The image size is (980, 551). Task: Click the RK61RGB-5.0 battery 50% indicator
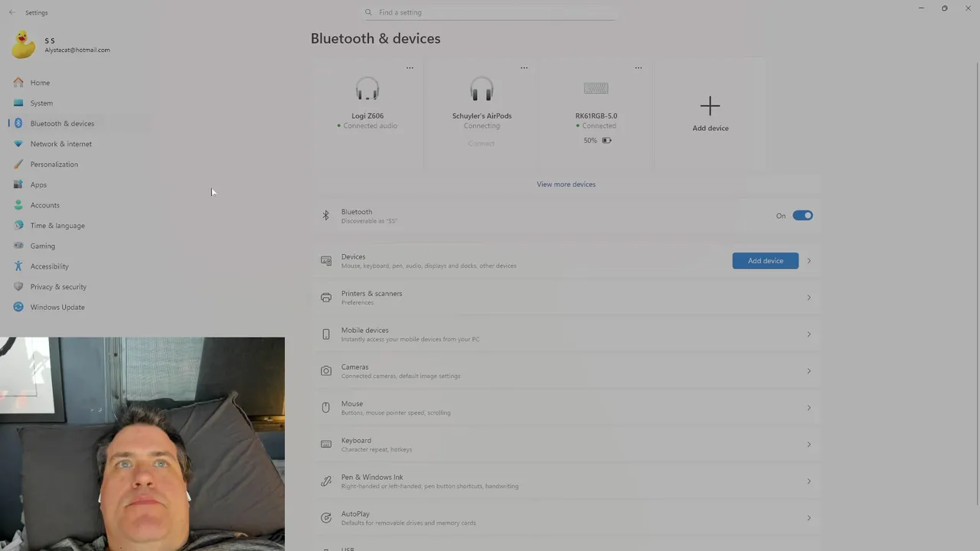click(x=597, y=141)
